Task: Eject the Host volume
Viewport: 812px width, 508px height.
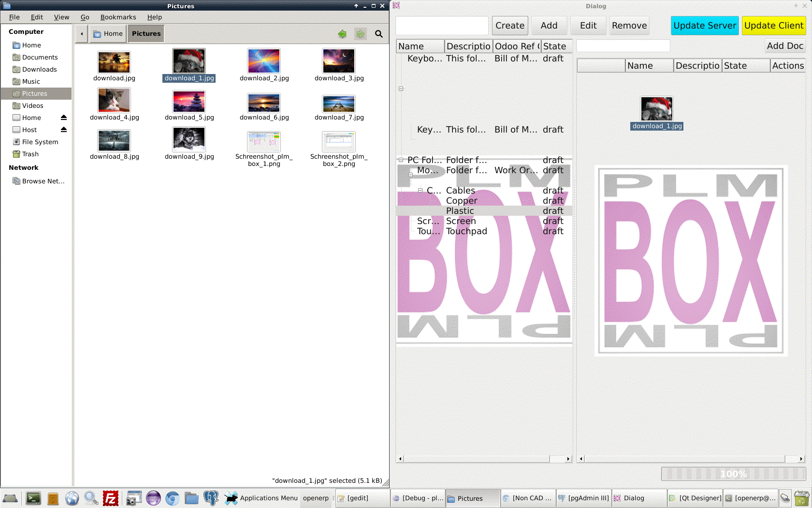Action: tap(63, 130)
